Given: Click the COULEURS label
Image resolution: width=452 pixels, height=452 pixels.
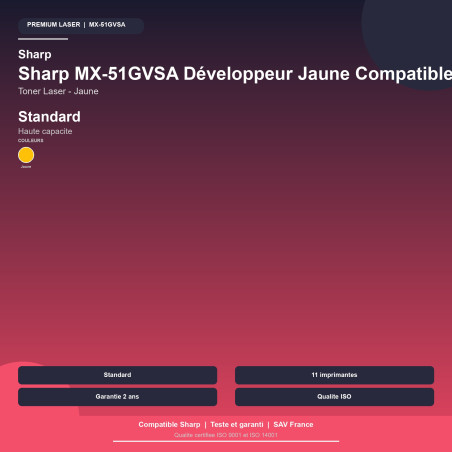Looking at the screenshot, I should pyautogui.click(x=31, y=141).
